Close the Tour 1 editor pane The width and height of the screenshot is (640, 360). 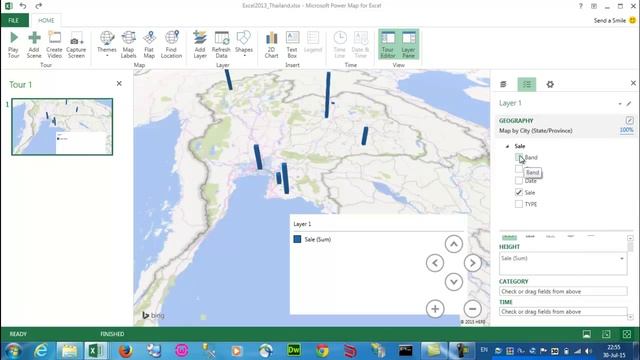click(x=119, y=84)
